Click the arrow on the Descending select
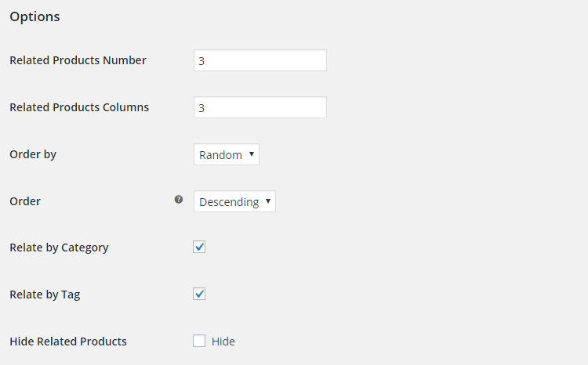588x365 pixels. (268, 201)
